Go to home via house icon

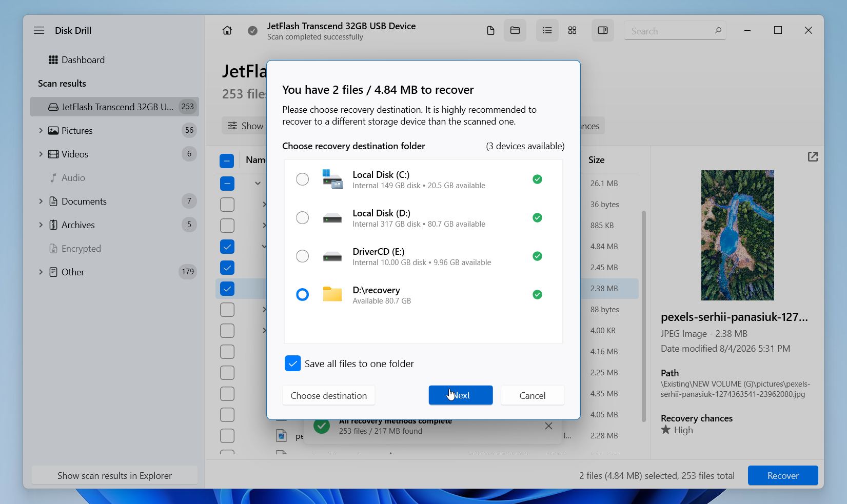(227, 31)
